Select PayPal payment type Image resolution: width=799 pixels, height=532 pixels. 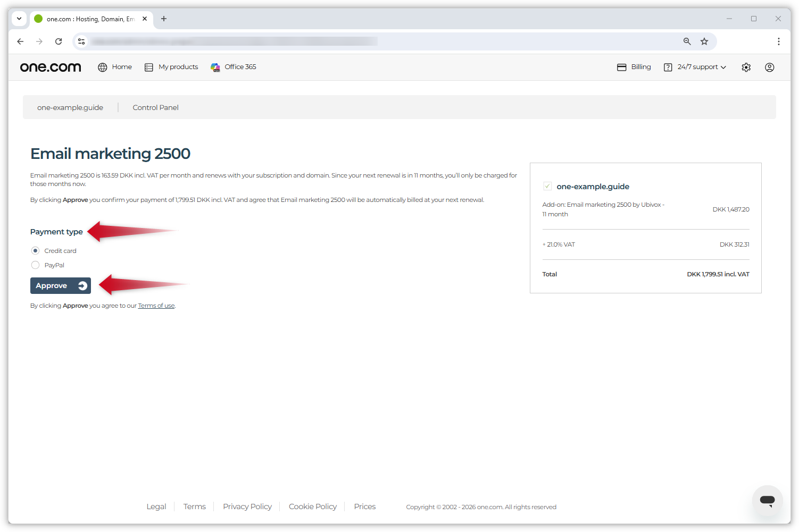pyautogui.click(x=36, y=265)
